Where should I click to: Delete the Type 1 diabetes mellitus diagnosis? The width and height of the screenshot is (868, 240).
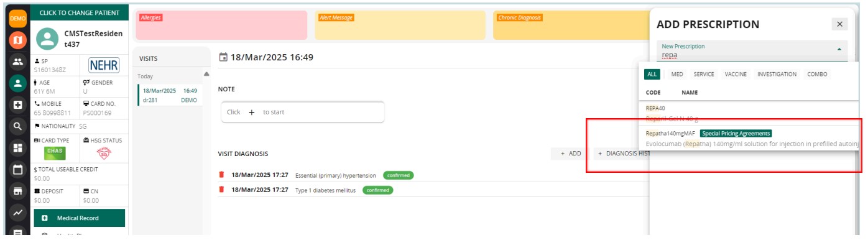[x=221, y=190]
